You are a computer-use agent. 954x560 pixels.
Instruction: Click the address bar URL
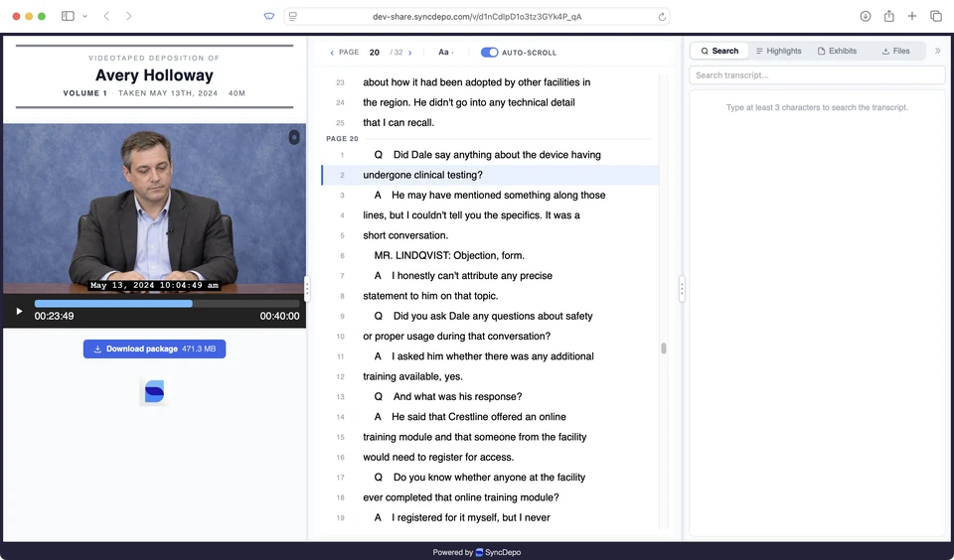[477, 17]
